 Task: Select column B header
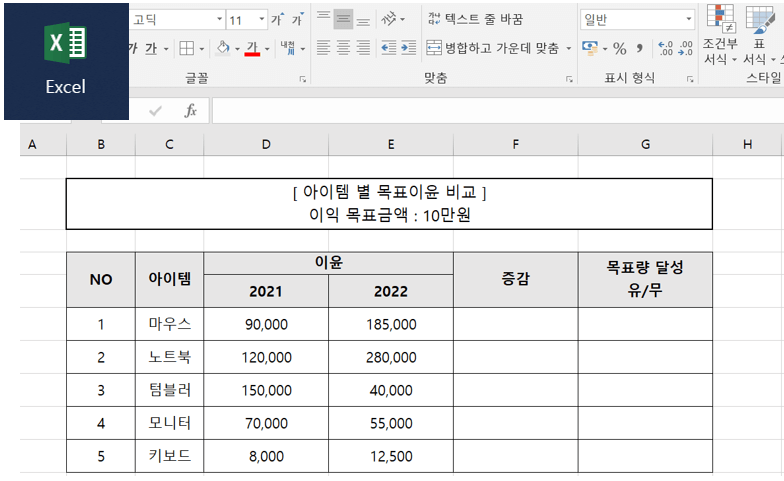pyautogui.click(x=101, y=145)
